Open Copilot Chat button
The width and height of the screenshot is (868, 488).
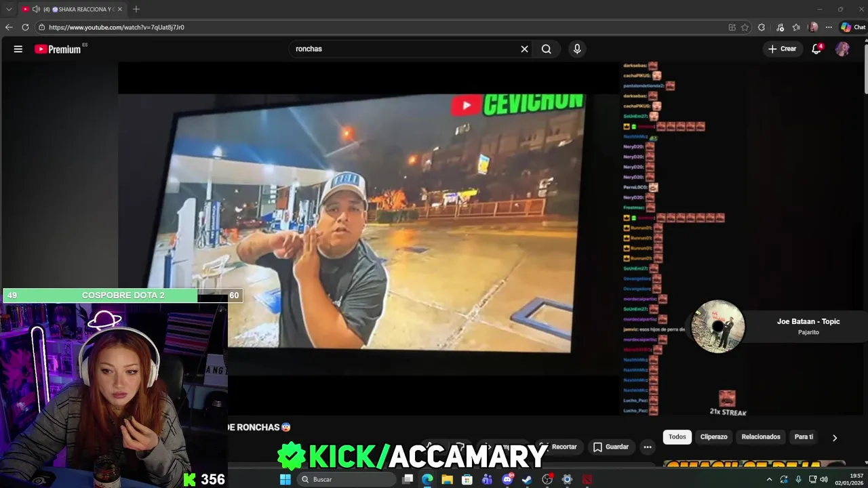(x=852, y=27)
